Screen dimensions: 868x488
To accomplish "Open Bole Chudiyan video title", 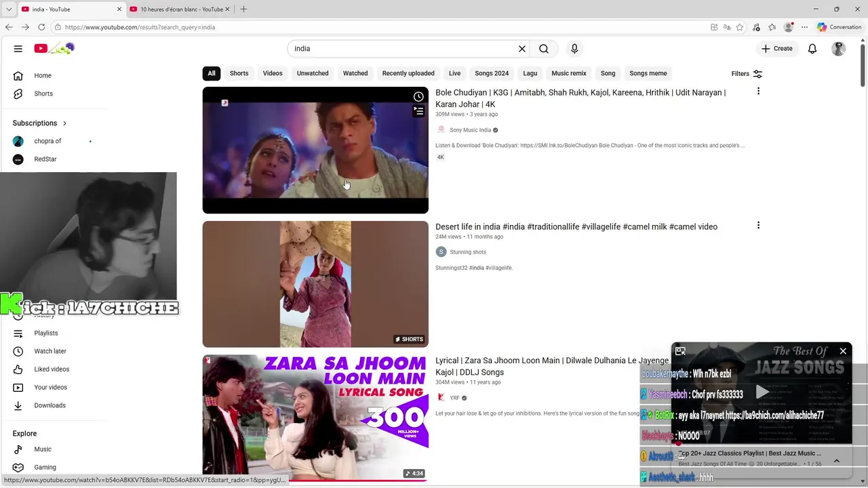I will click(x=580, y=98).
